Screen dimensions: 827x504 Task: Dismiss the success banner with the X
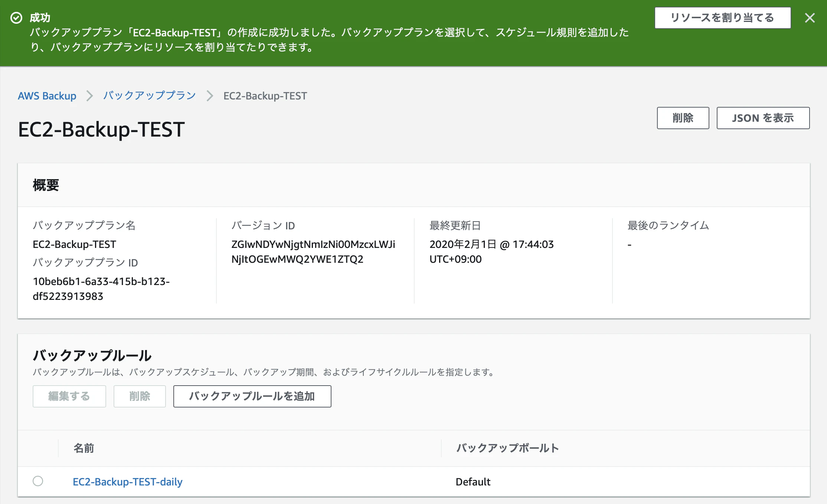click(810, 18)
